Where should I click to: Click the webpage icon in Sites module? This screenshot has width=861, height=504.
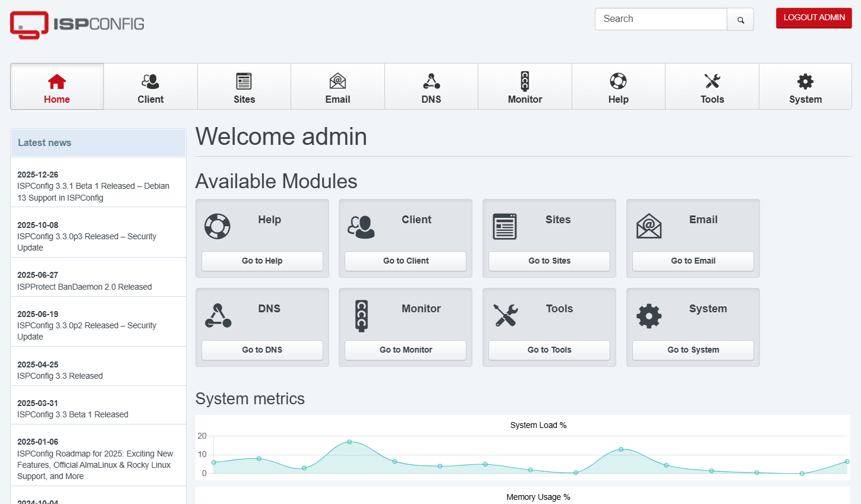[505, 226]
